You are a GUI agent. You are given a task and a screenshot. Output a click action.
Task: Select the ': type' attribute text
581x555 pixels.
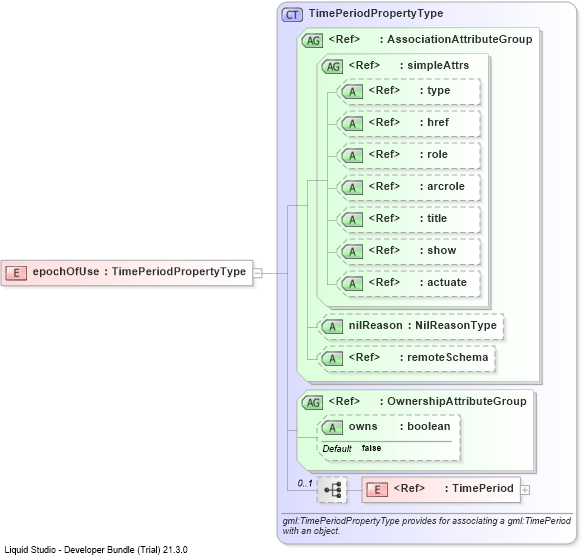coord(435,90)
